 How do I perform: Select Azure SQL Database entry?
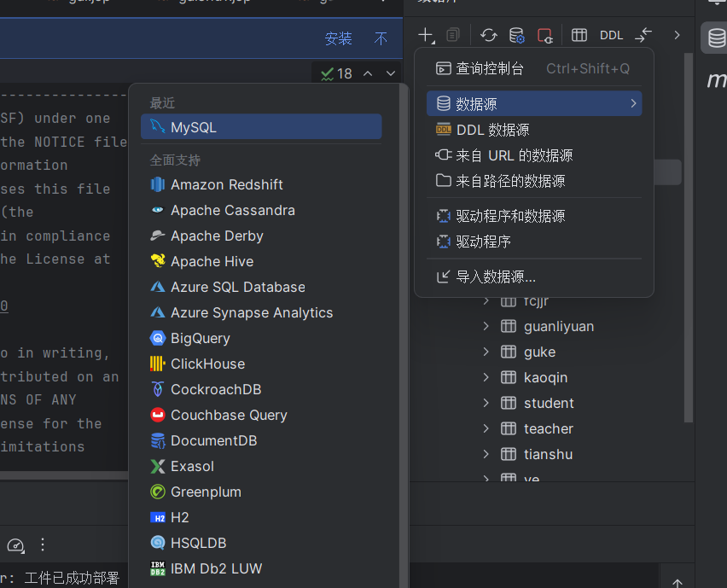tap(261, 287)
